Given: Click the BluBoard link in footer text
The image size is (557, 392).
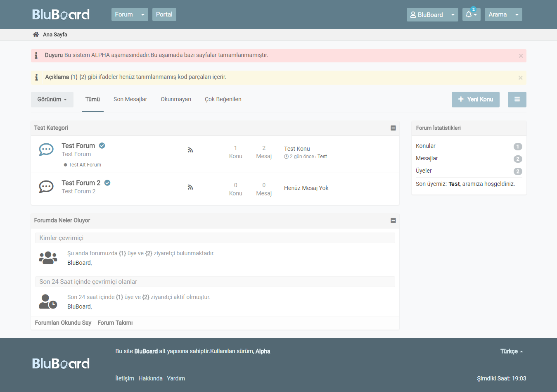Looking at the screenshot, I should [x=146, y=352].
